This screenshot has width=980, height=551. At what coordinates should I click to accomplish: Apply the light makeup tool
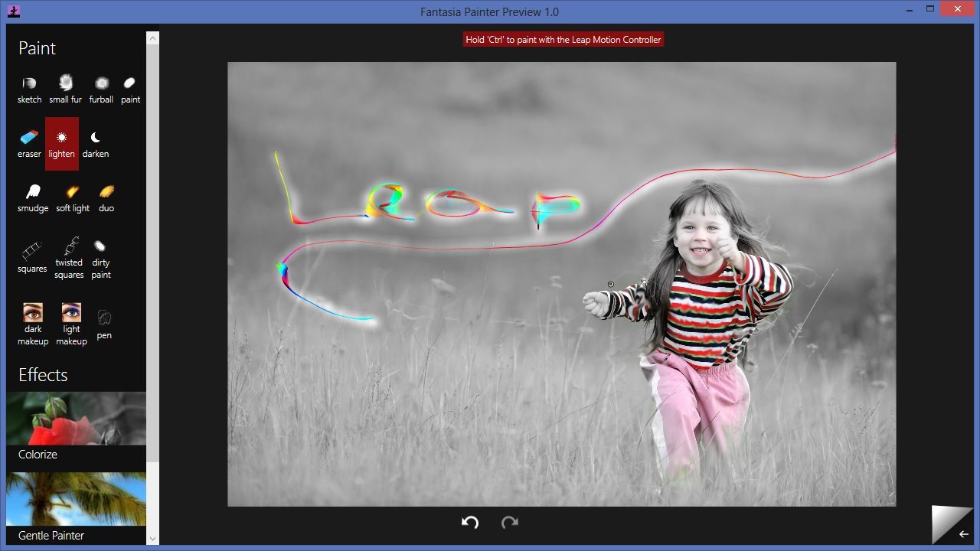click(x=71, y=323)
